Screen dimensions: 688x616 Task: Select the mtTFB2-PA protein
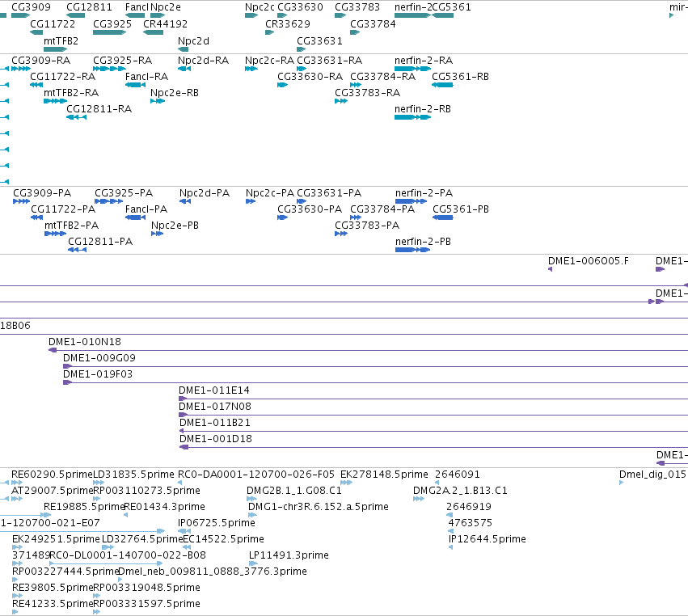pyautogui.click(x=55, y=234)
